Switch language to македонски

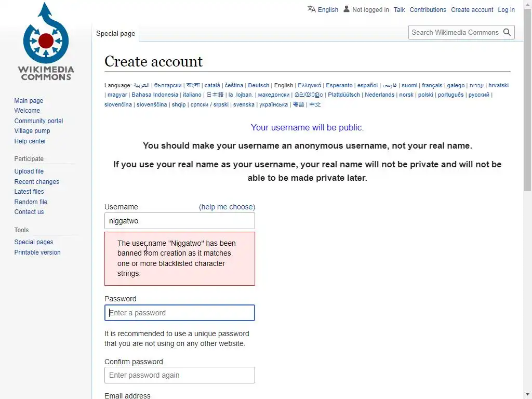273,95
